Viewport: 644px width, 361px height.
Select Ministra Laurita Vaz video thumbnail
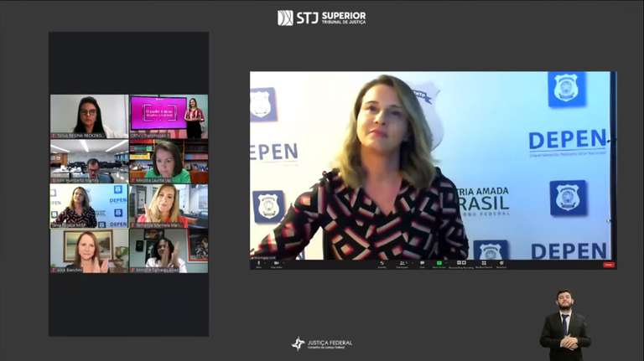pos(169,161)
